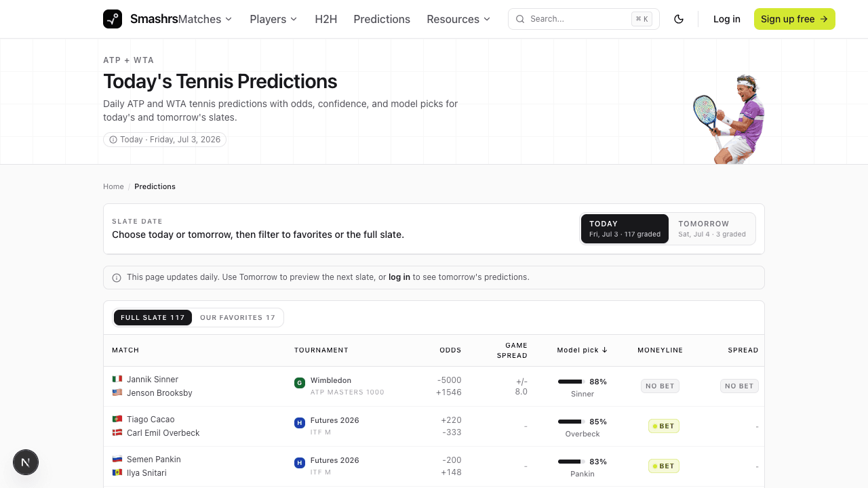868x488 pixels.
Task: Click the Home breadcrumb link
Action: 113,186
